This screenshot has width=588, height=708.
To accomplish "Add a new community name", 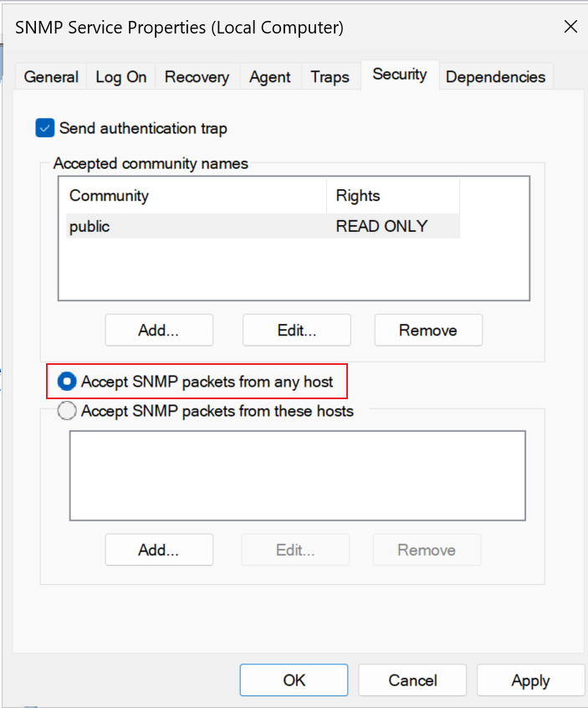I will point(159,330).
